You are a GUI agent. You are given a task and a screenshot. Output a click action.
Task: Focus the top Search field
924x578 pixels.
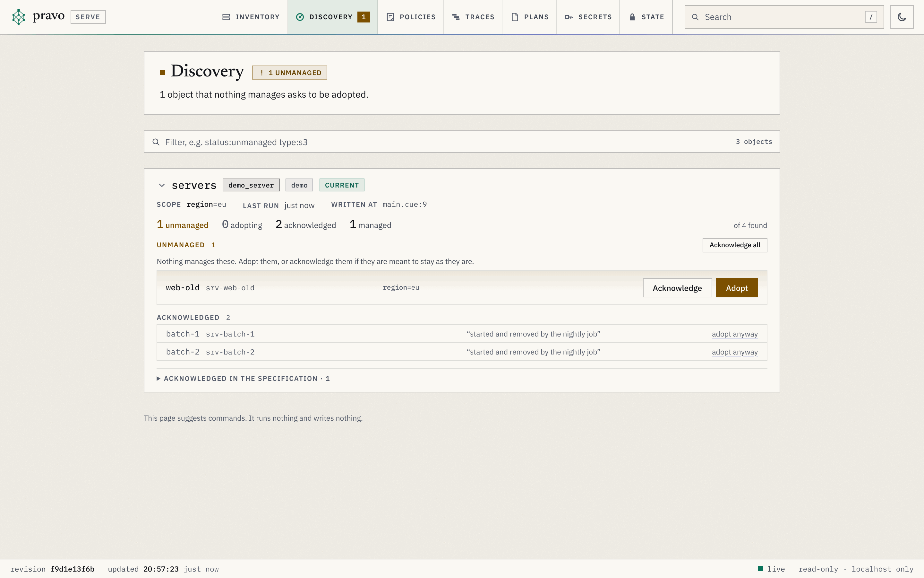(x=784, y=17)
